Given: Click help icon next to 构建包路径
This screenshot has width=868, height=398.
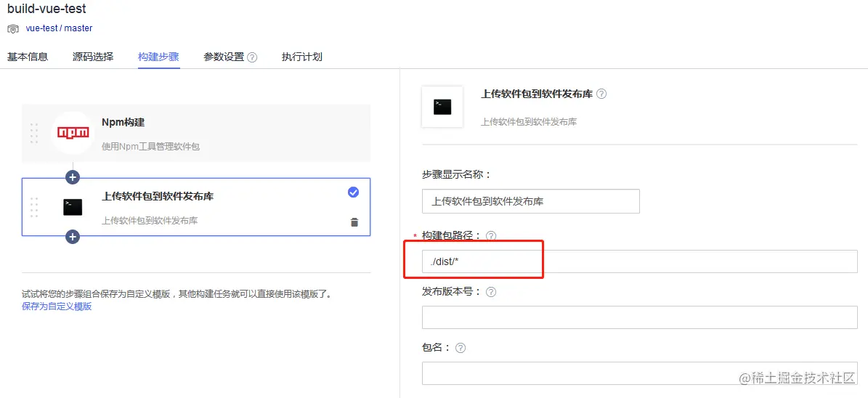Looking at the screenshot, I should tap(491, 236).
